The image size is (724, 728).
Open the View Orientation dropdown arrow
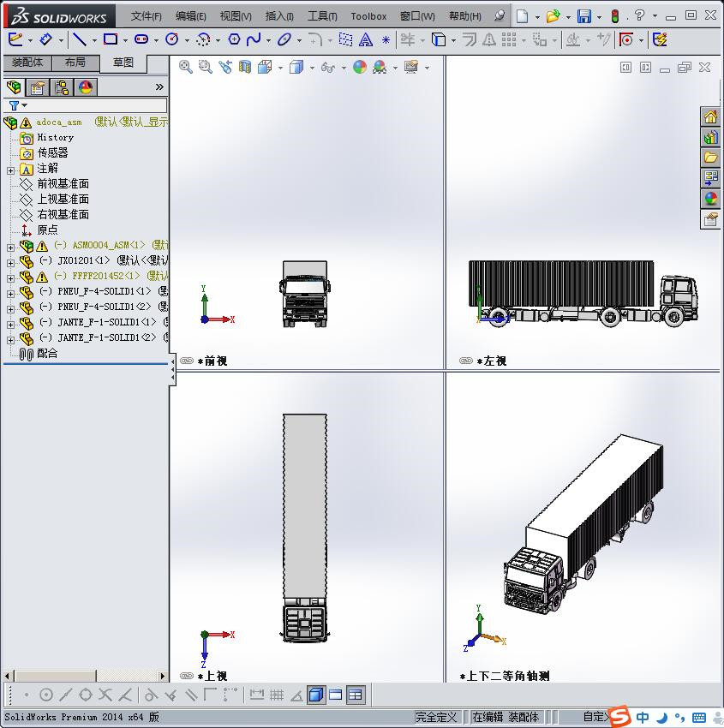pyautogui.click(x=280, y=69)
